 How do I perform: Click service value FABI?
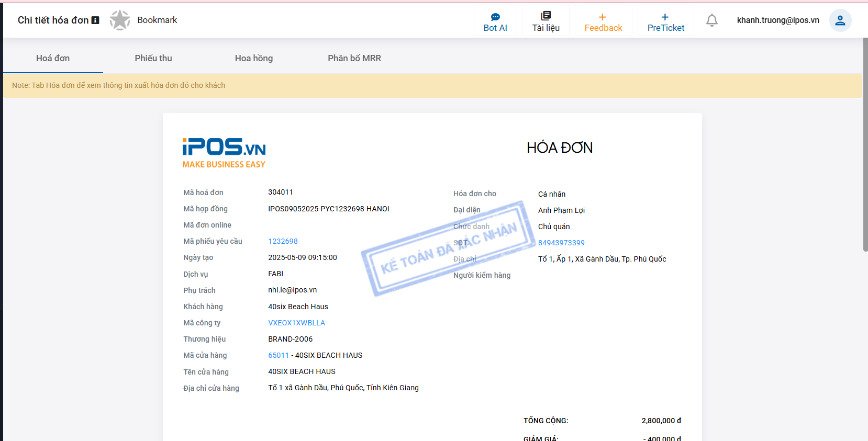pyautogui.click(x=276, y=274)
